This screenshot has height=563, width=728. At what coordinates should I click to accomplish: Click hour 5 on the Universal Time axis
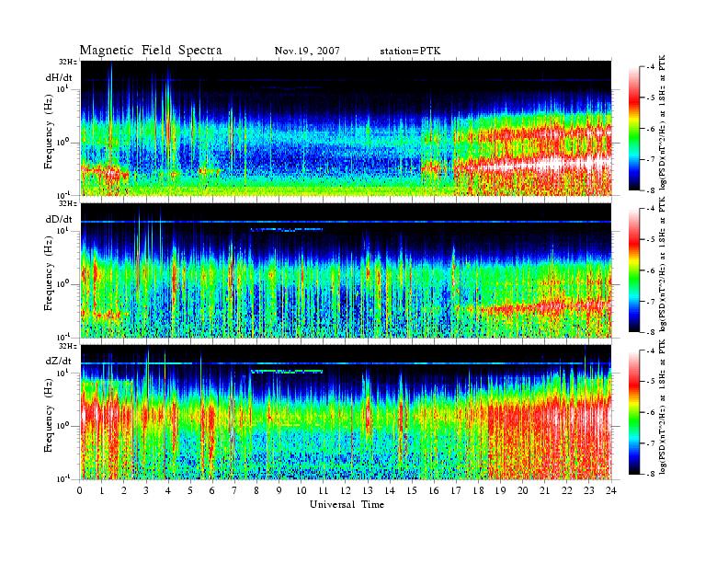tap(190, 491)
